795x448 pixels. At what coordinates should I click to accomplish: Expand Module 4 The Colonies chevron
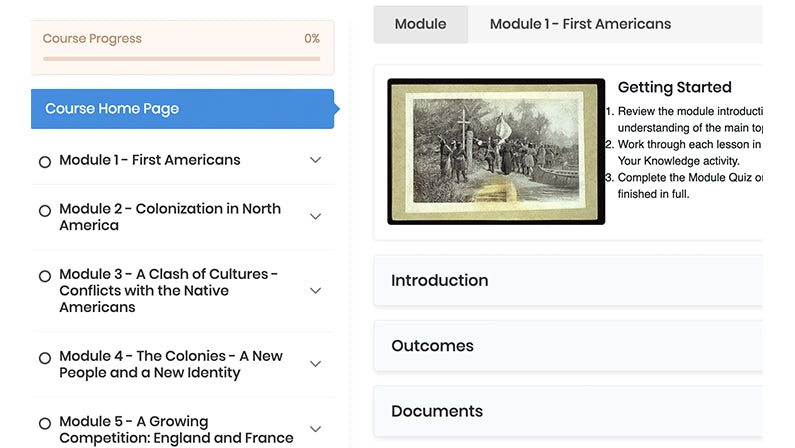(316, 364)
